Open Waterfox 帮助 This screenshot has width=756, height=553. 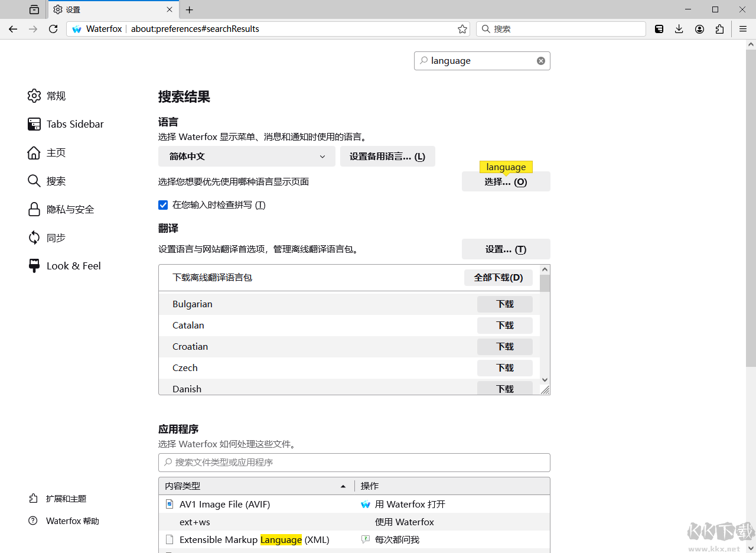tap(71, 521)
